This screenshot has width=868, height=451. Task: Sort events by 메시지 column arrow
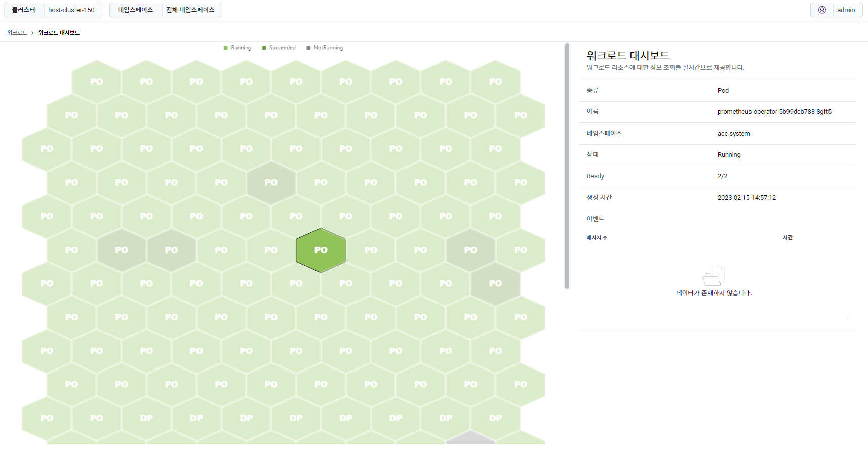tap(605, 238)
